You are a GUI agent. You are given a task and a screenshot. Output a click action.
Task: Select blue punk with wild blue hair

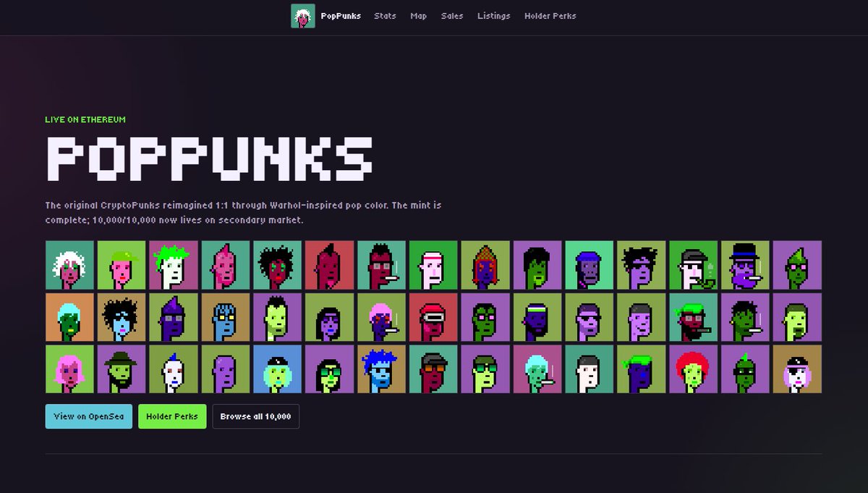point(381,369)
